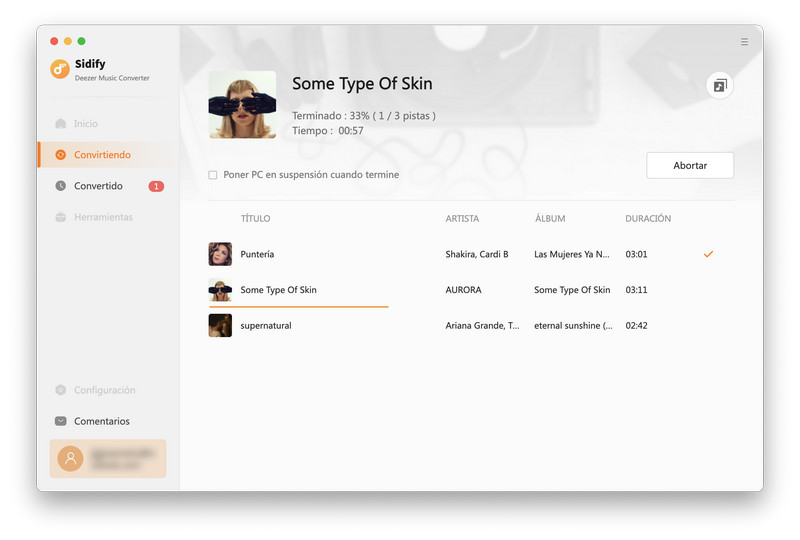The image size is (800, 540).
Task: Click the supernatural track thumbnail
Action: click(220, 326)
